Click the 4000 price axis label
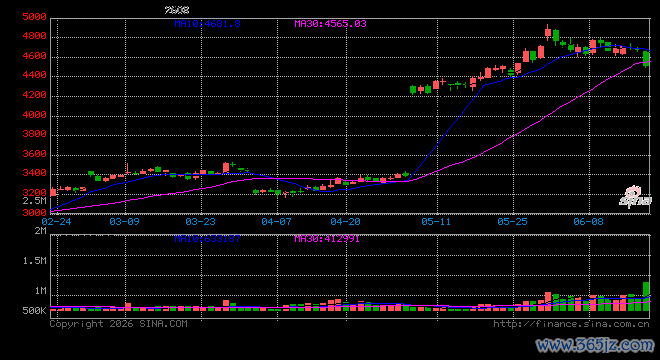Image resolution: width=660 pixels, height=360 pixels. 35,115
